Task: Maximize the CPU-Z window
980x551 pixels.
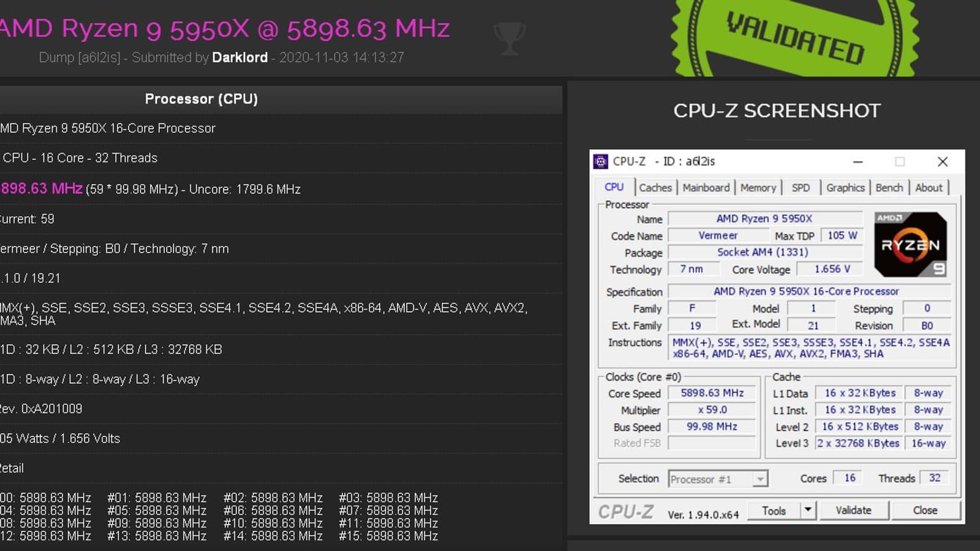Action: (x=900, y=162)
